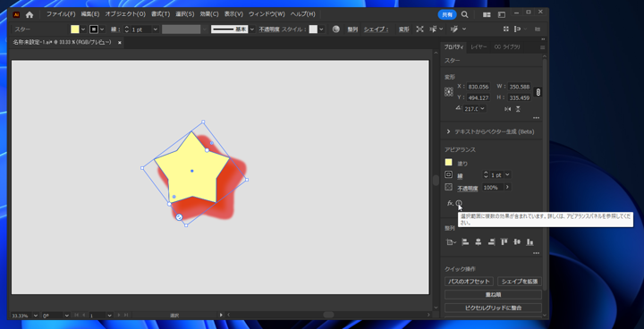This screenshot has width=644, height=329.
Task: Click the reference point grid in Transform
Action: point(448,92)
